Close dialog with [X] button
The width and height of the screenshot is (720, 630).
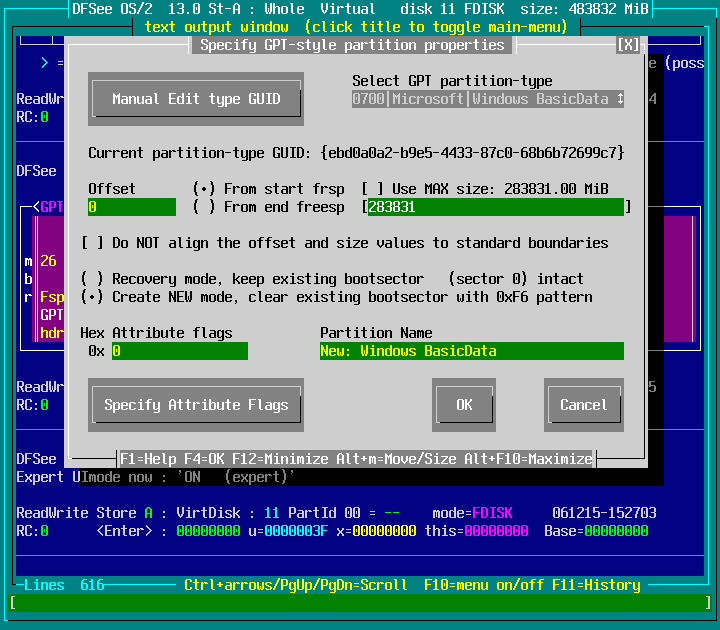click(x=628, y=45)
